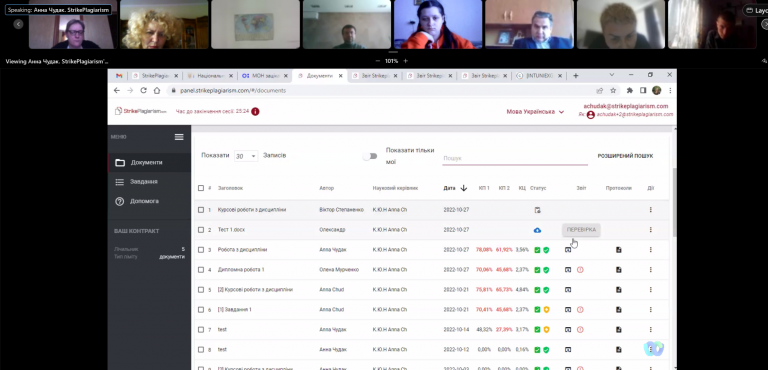Select checkbox for row 3 Робота з дисципліни

coord(201,250)
